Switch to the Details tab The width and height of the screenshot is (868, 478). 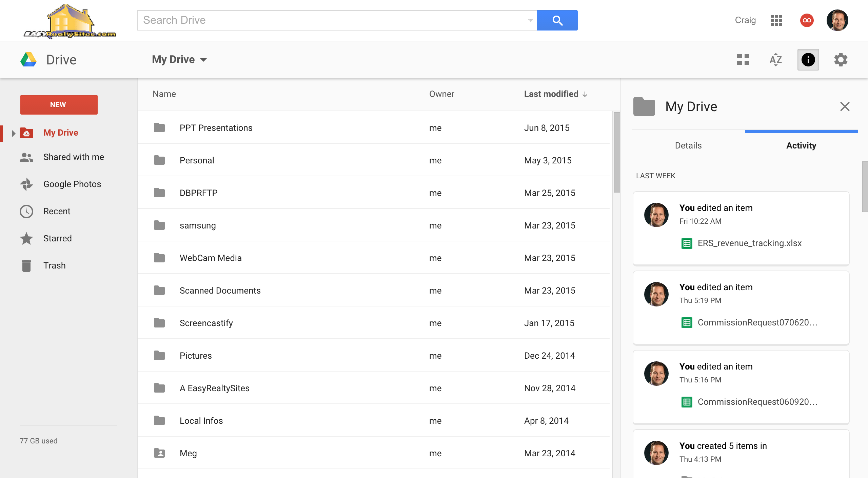tap(688, 145)
